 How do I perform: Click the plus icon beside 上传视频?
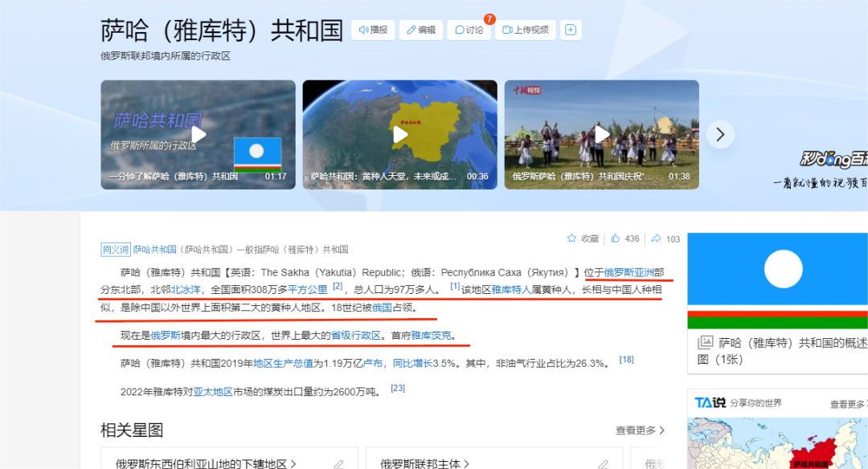pyautogui.click(x=571, y=30)
